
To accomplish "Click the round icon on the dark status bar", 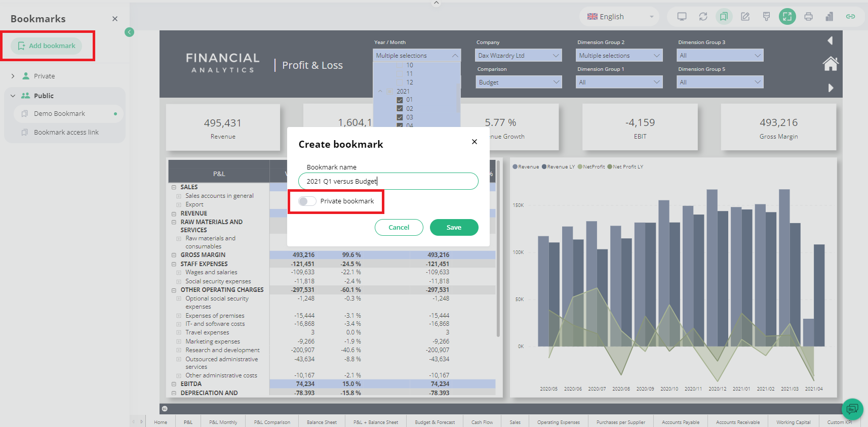I will 165,409.
